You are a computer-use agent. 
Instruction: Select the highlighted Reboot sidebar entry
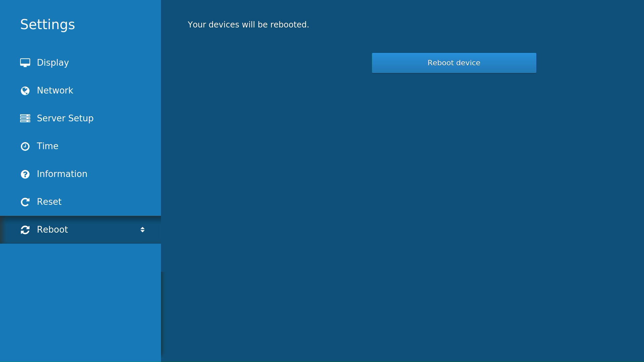click(x=52, y=230)
